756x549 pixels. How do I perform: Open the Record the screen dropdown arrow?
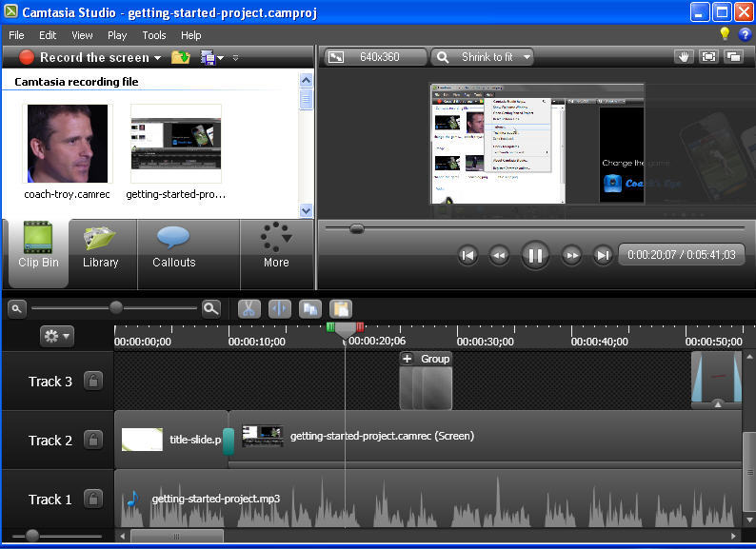[x=157, y=58]
